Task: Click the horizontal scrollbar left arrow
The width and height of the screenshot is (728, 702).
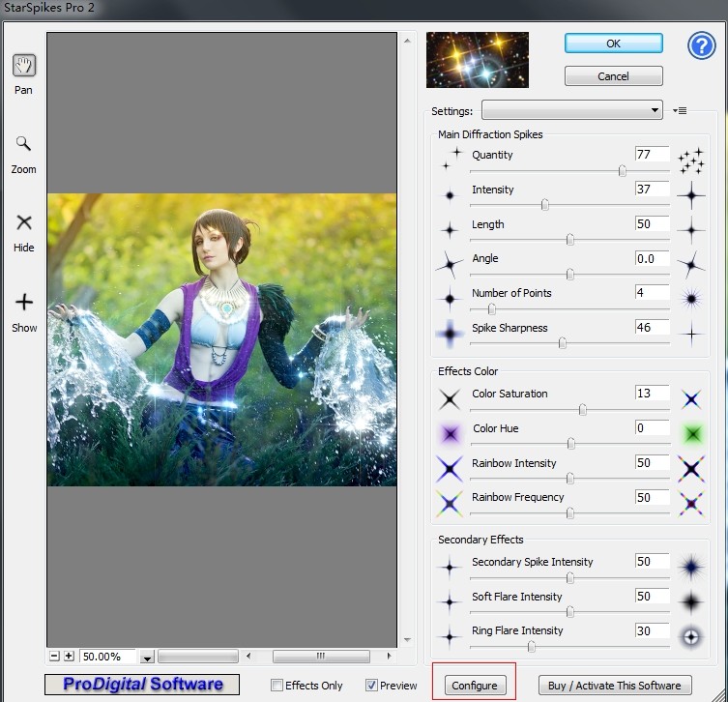Action: coord(248,656)
